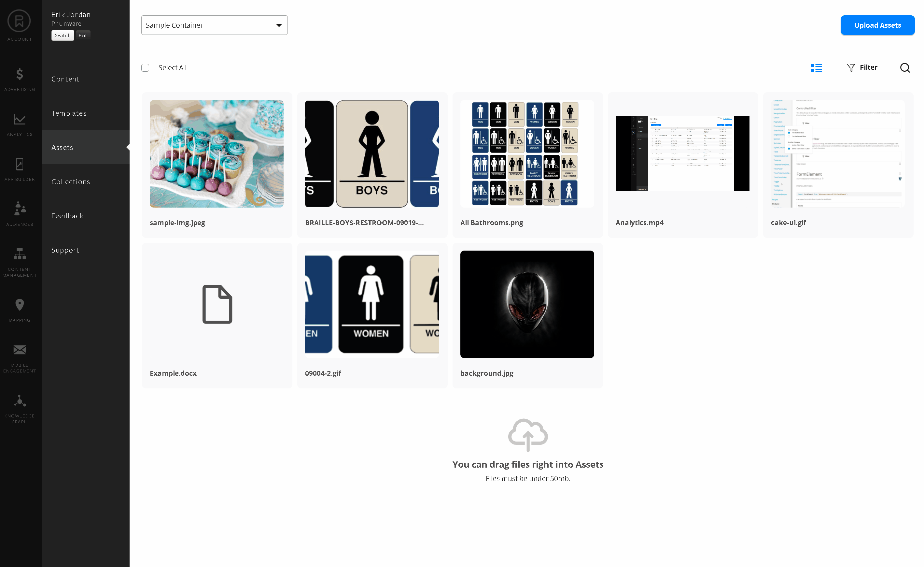Image resolution: width=924 pixels, height=567 pixels.
Task: Open the Collections menu item
Action: pos(71,182)
